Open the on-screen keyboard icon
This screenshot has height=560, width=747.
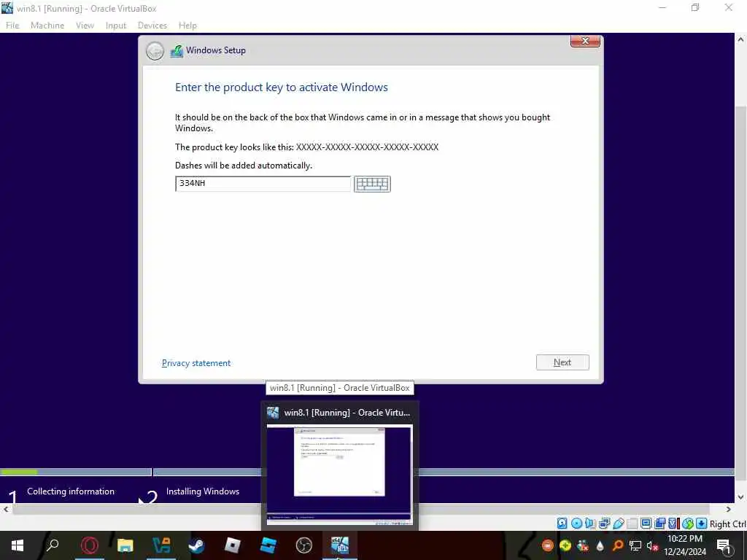click(x=372, y=184)
